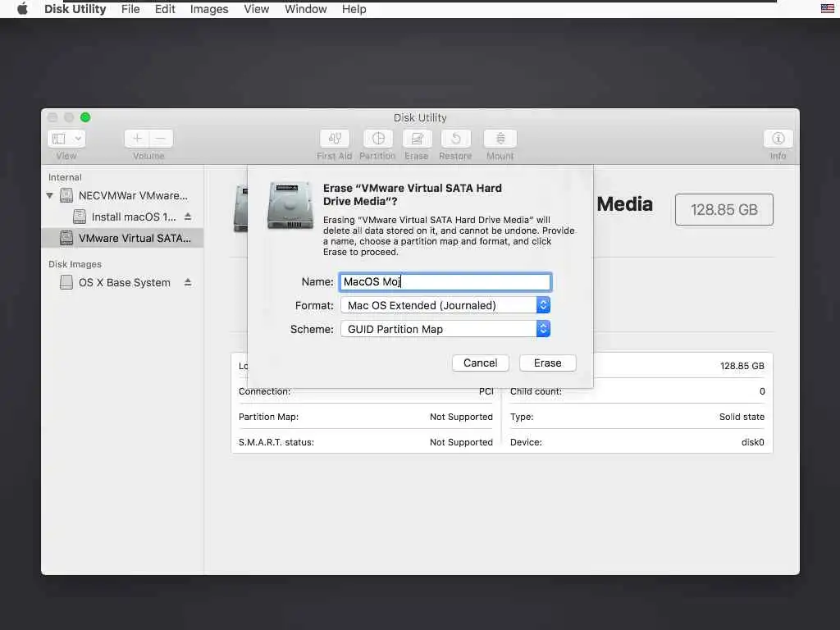Eject the Install macOS volume

tap(188, 217)
